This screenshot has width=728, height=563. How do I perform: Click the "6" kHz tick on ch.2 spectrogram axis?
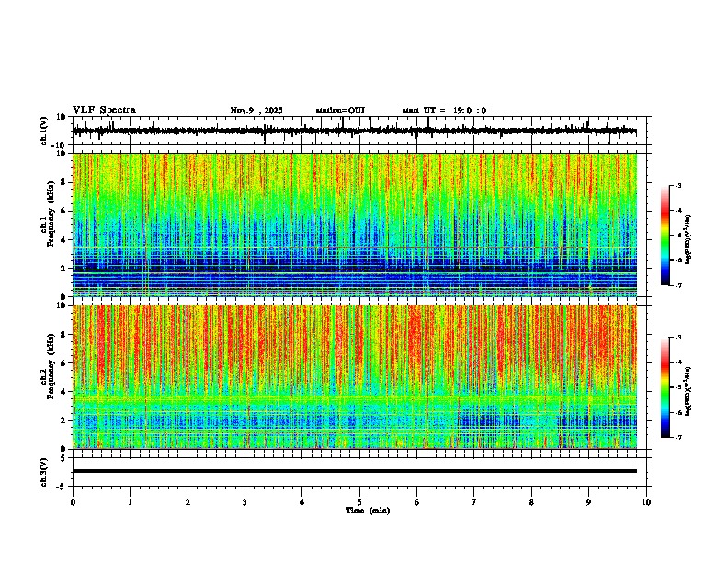pyautogui.click(x=64, y=363)
